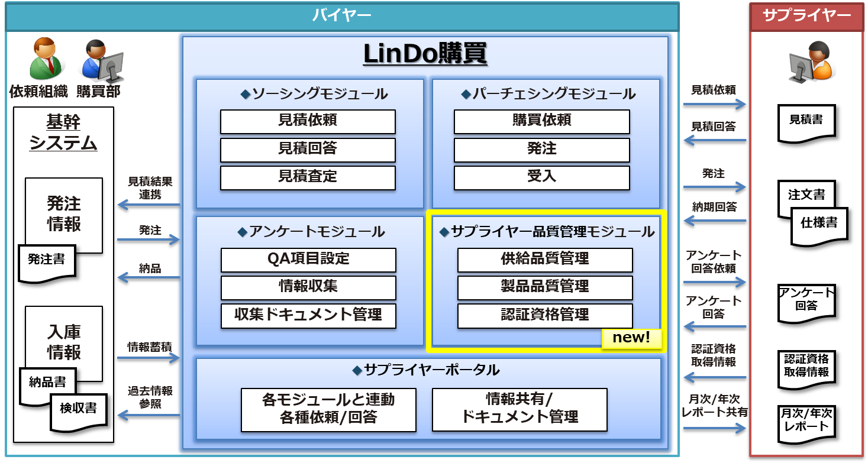Click the 見積依頼 label beside supplier arrow
Screen dimensions: 868x463
point(714,91)
